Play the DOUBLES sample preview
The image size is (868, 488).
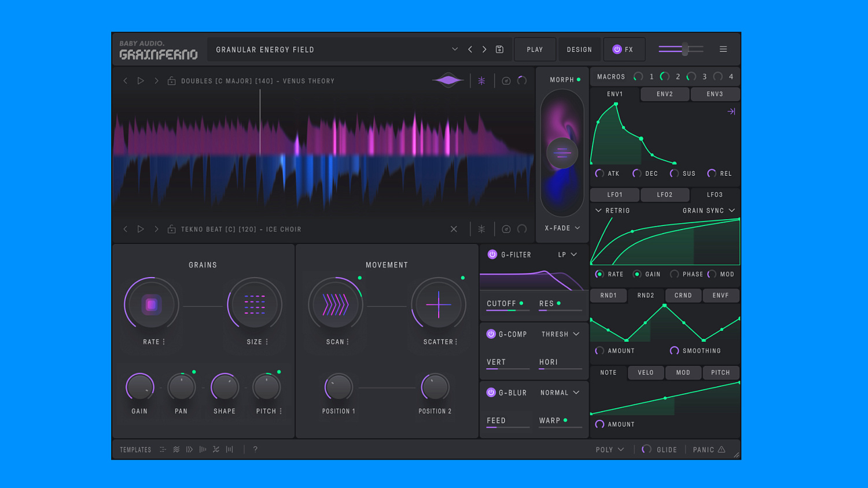141,81
